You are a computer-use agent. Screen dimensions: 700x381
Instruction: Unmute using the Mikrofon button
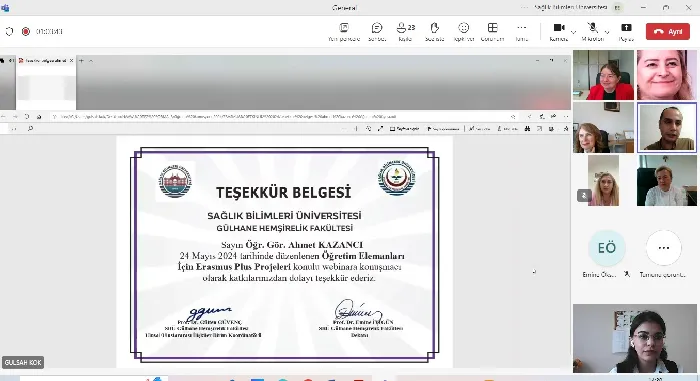[592, 28]
